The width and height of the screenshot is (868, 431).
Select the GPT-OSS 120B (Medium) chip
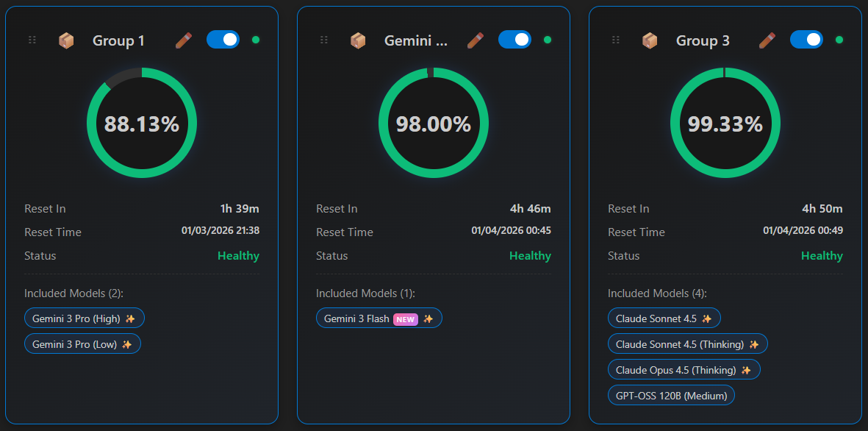671,395
